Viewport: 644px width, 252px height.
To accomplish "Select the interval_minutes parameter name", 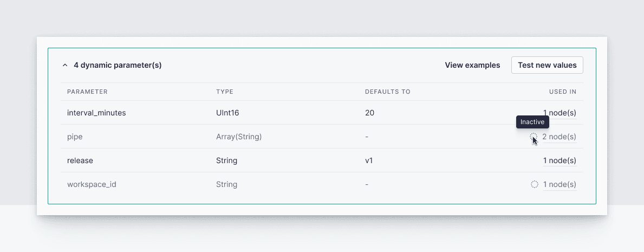I will (96, 113).
